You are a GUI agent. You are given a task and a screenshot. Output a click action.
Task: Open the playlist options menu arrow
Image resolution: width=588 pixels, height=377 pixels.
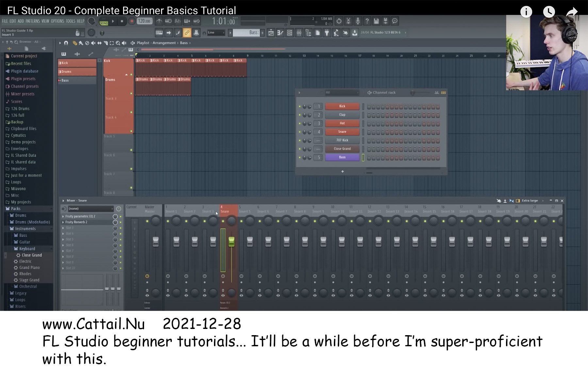[x=60, y=43]
